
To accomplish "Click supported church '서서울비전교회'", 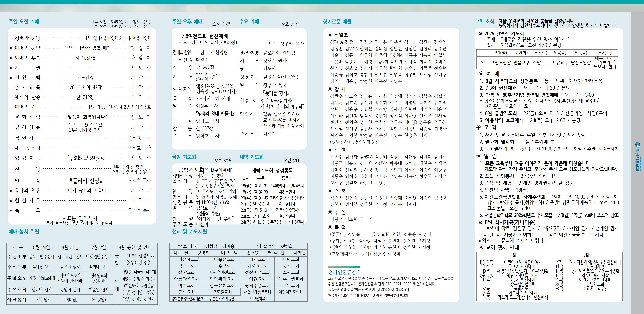I will pos(222,272).
